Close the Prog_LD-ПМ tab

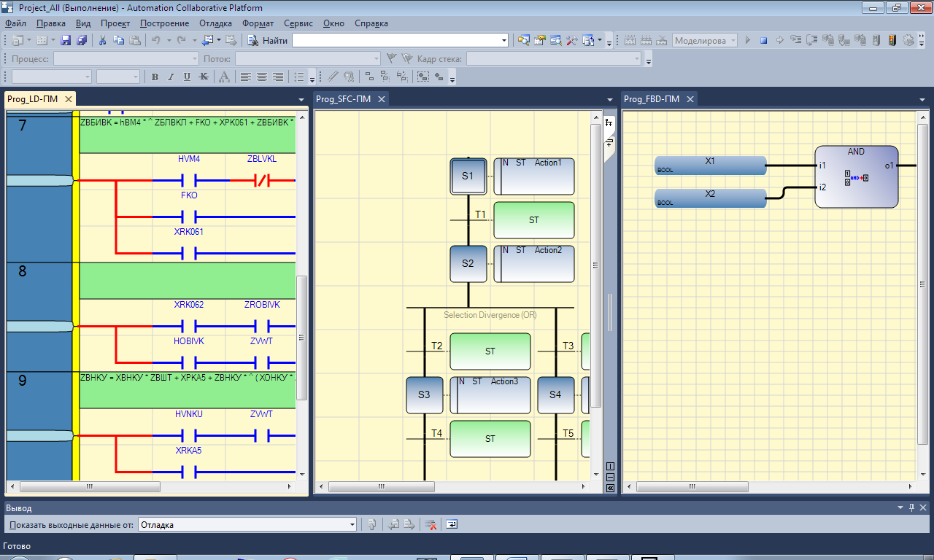pos(69,99)
